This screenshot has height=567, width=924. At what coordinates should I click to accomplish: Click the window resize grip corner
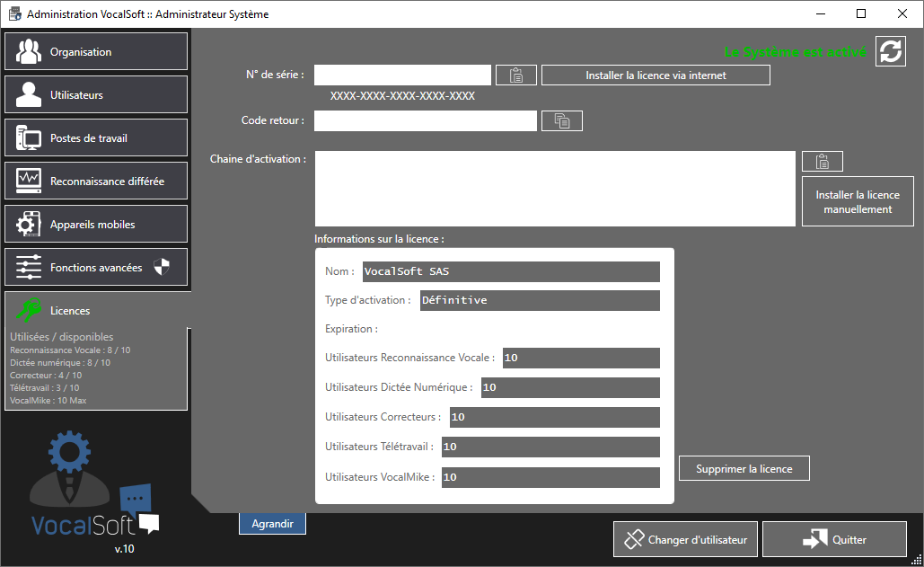click(x=916, y=560)
